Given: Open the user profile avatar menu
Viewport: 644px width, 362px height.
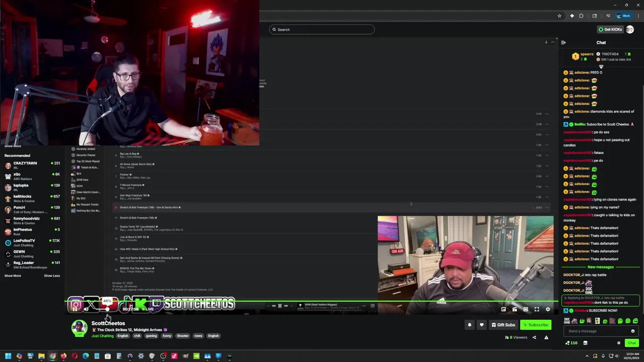Looking at the screenshot, I should click(x=630, y=29).
